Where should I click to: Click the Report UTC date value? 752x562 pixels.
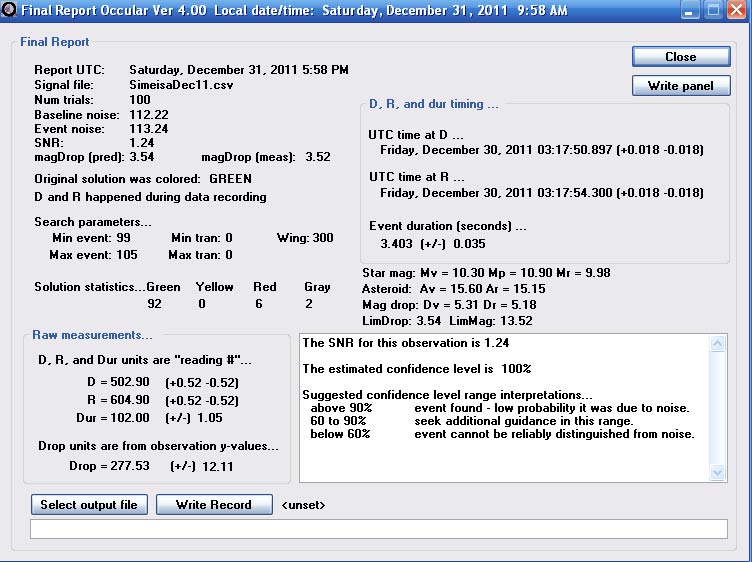[239, 70]
